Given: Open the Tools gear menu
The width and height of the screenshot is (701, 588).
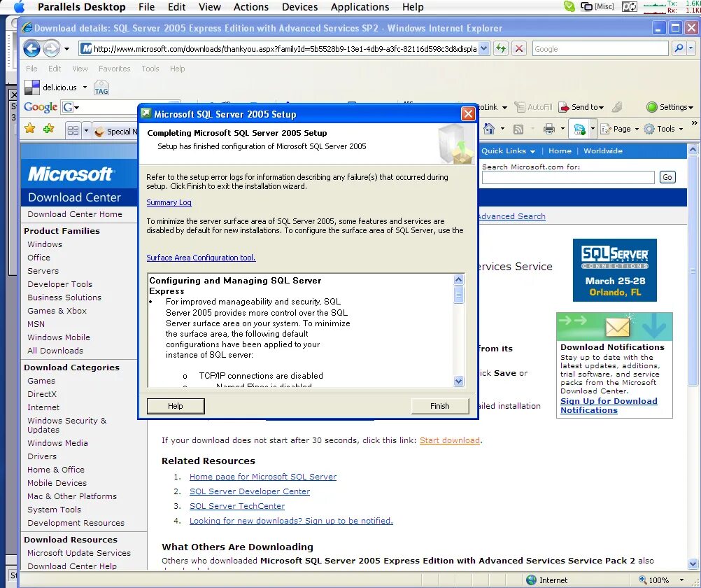Looking at the screenshot, I should pos(663,129).
